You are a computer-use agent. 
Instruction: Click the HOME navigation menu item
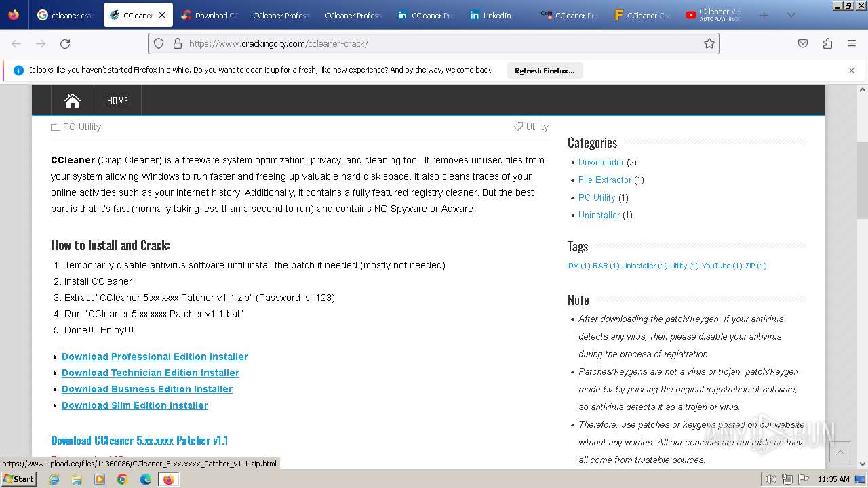coord(117,100)
